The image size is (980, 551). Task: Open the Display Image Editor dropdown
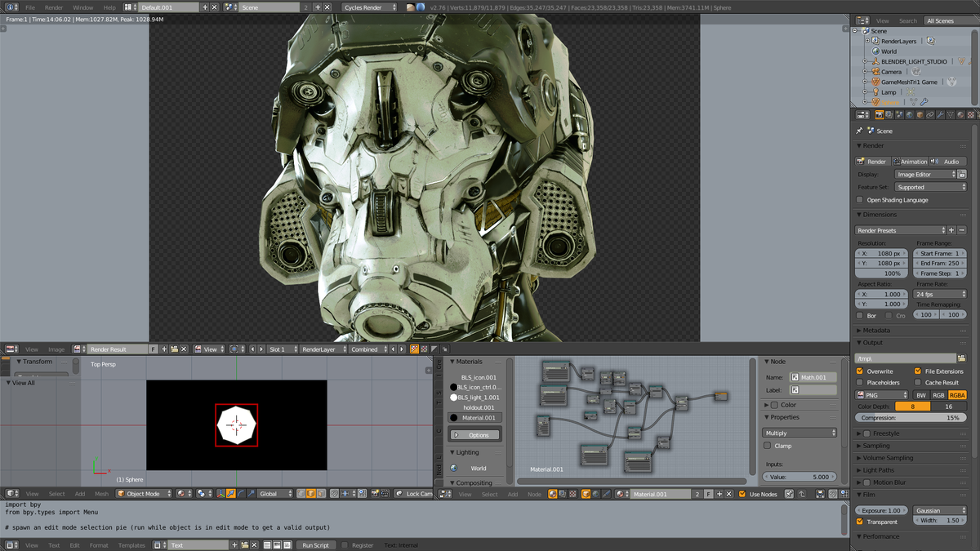[x=925, y=174]
